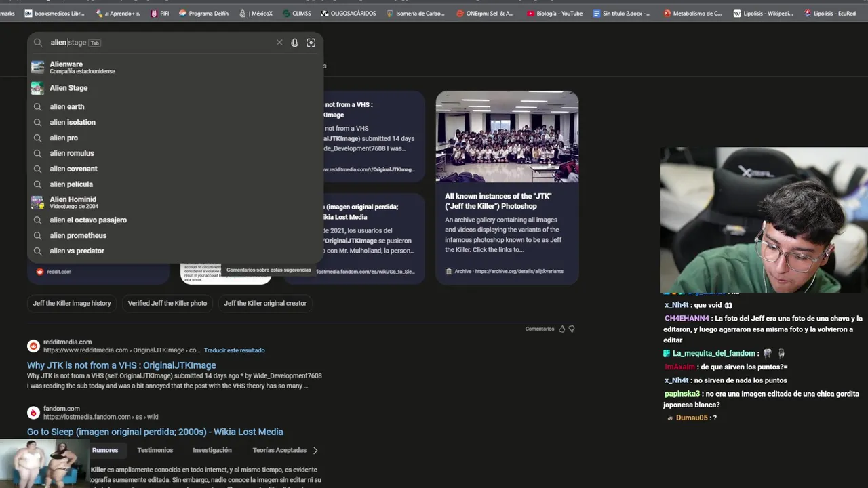Click Alien Hominid thumbnail icon

pos(38,202)
